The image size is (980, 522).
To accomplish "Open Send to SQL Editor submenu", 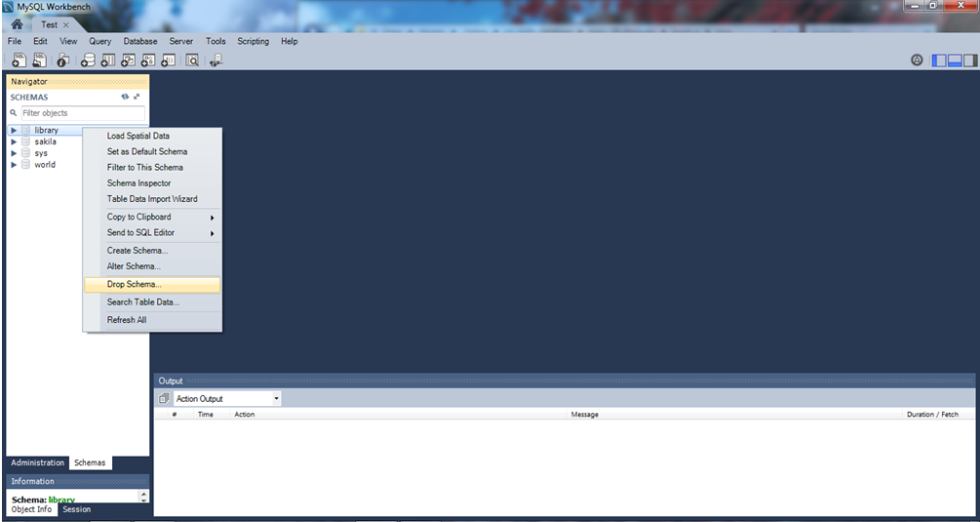I will click(152, 232).
